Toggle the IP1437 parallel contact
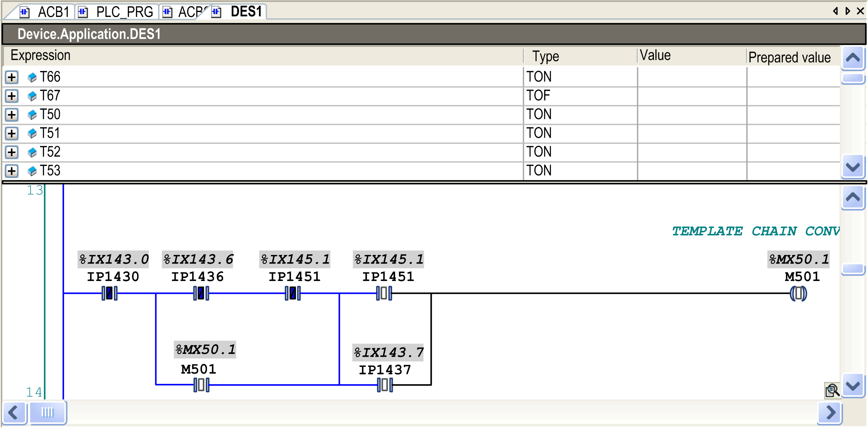The image size is (868, 428). (x=384, y=385)
